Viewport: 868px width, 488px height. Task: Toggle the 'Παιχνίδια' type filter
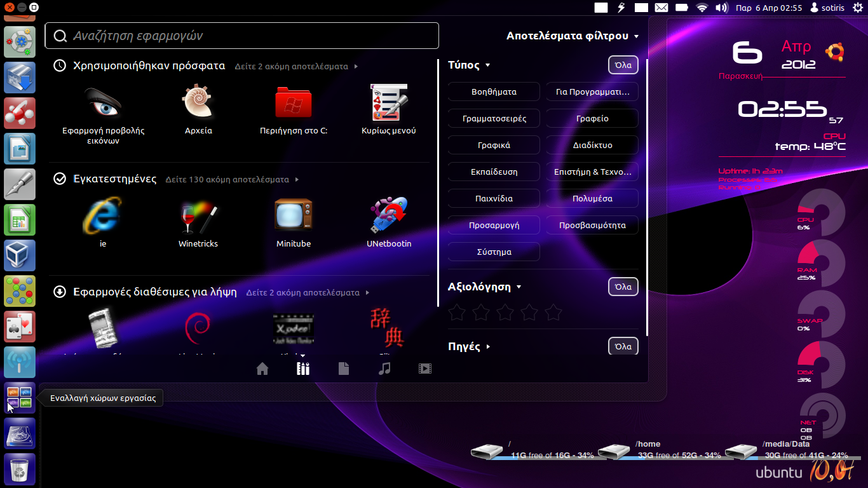coord(494,198)
